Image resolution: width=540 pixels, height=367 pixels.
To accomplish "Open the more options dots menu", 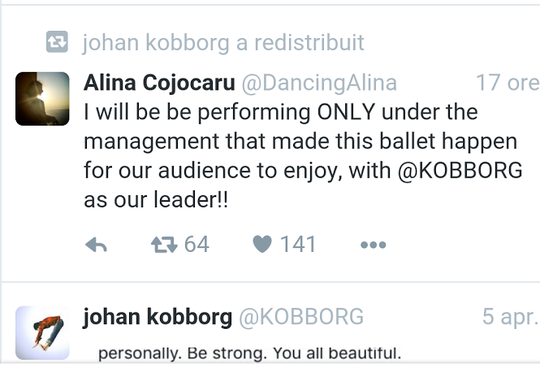I will 373,245.
